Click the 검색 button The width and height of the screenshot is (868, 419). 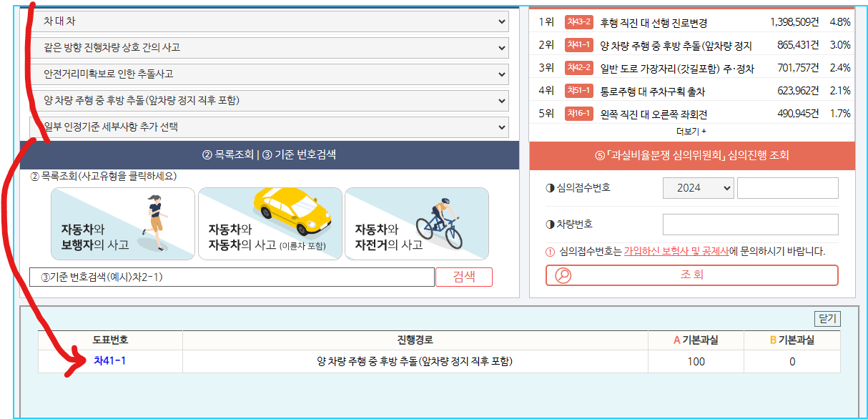pyautogui.click(x=464, y=277)
